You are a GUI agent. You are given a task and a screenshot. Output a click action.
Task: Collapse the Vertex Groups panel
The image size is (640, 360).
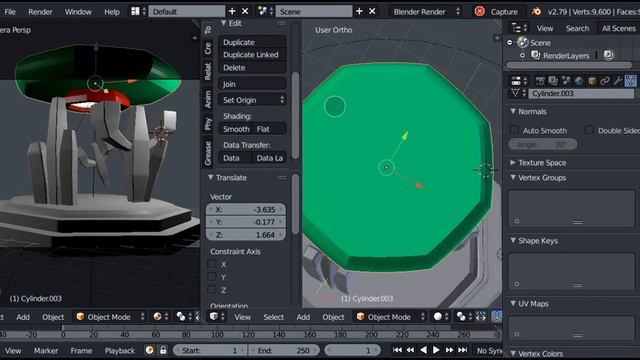(x=513, y=177)
